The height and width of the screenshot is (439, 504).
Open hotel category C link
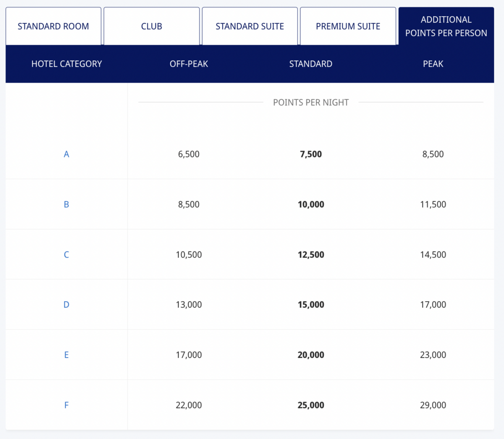[x=66, y=254]
